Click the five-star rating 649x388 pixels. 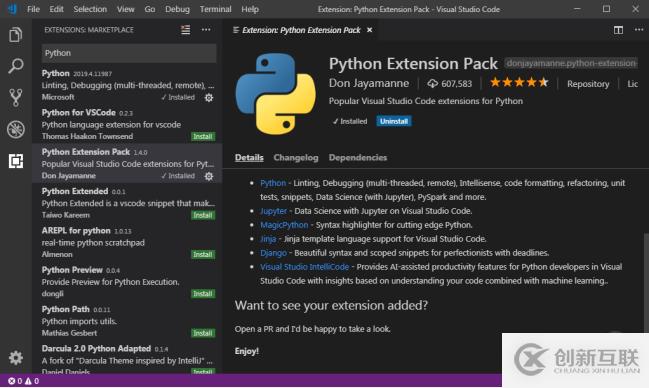tap(519, 83)
